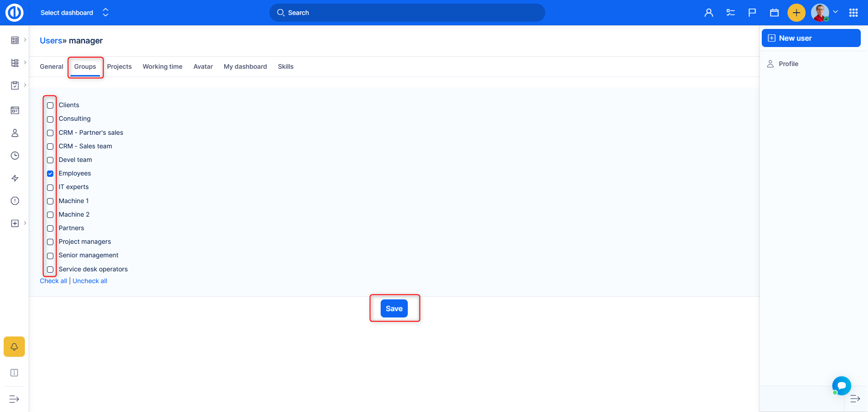Click the yellow plus quick-add button
The width and height of the screenshot is (868, 412).
pos(796,13)
